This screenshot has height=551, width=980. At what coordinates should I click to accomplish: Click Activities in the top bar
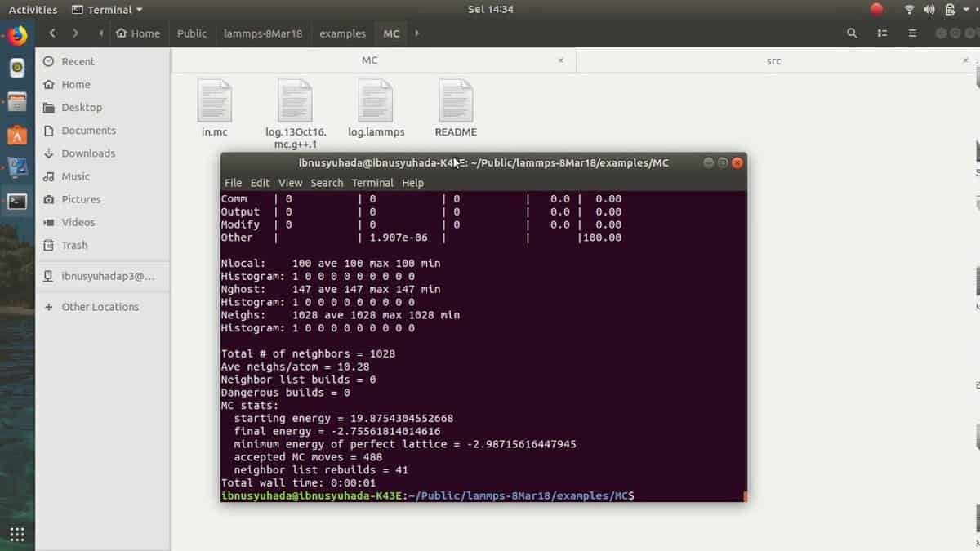33,10
